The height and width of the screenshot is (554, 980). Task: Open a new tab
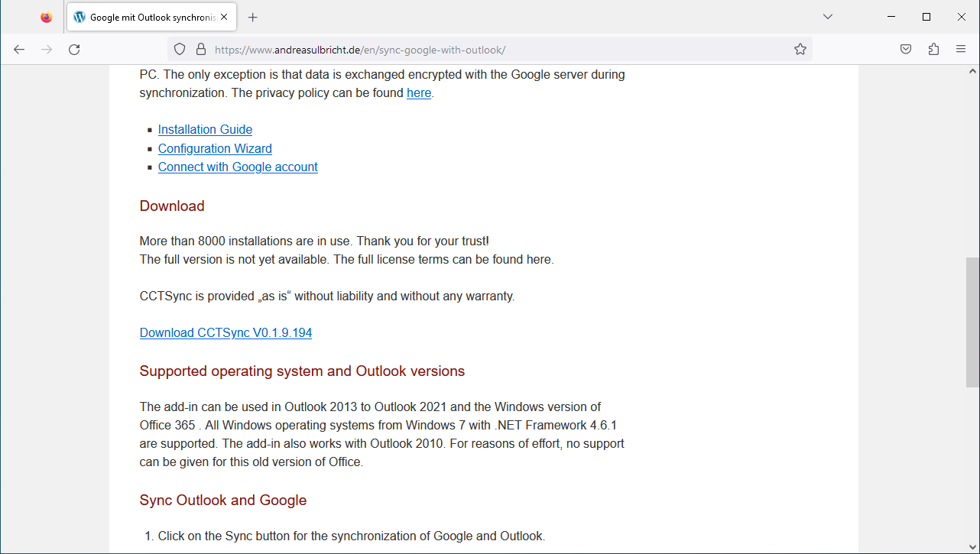(253, 17)
